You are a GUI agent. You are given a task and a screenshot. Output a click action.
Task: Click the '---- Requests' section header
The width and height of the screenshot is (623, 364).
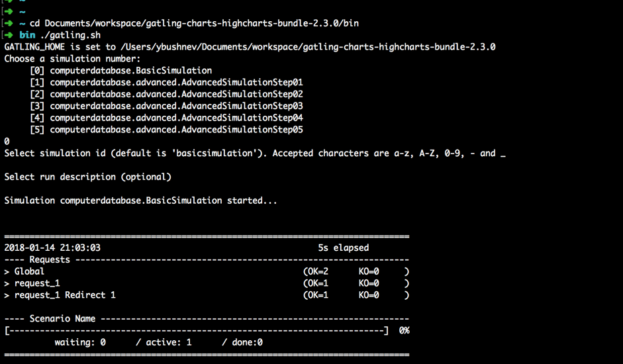point(207,260)
